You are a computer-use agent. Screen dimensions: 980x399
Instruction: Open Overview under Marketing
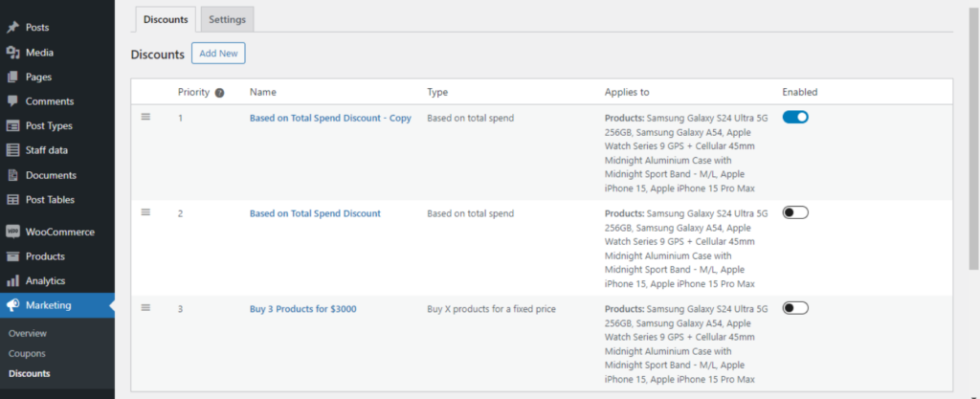pyautogui.click(x=28, y=333)
